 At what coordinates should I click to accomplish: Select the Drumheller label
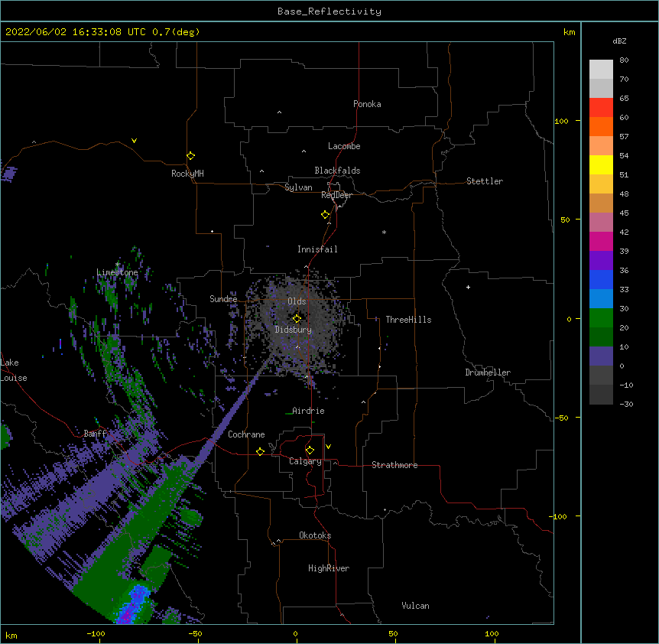coord(488,372)
